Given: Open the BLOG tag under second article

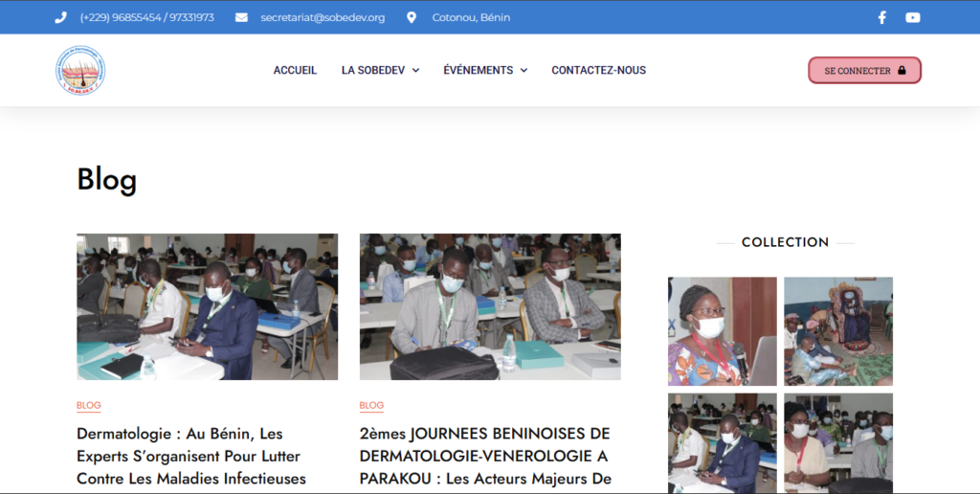Looking at the screenshot, I should [371, 405].
